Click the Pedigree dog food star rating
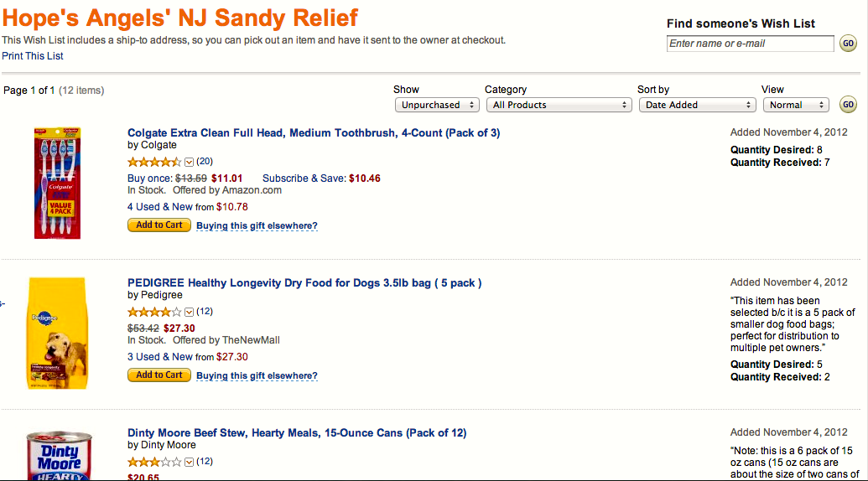The height and width of the screenshot is (481, 868). click(x=154, y=312)
